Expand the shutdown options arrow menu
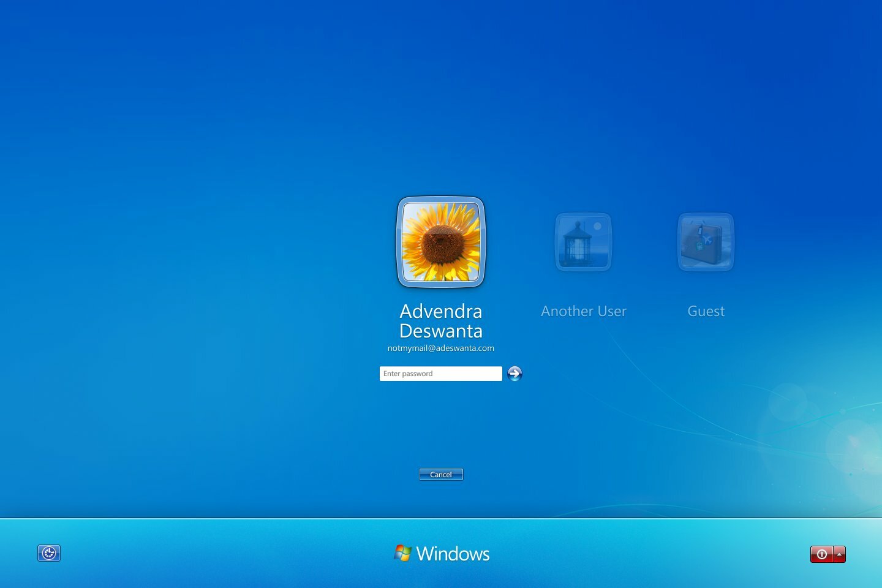 (x=840, y=554)
